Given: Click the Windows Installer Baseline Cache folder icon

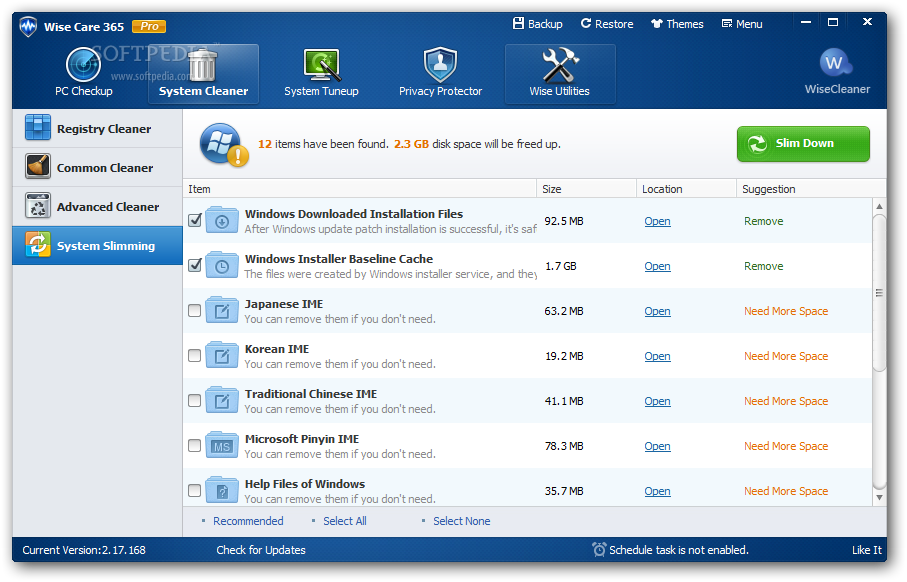Looking at the screenshot, I should [x=222, y=265].
